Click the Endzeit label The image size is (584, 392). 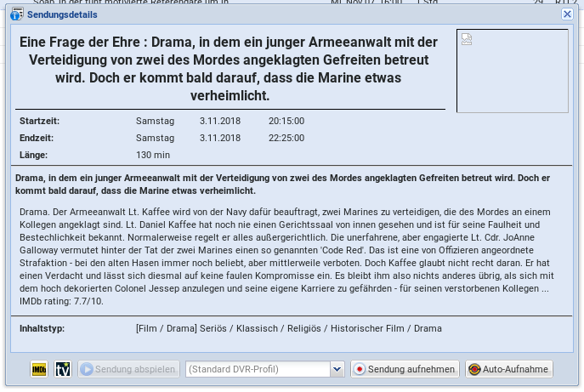[x=37, y=138]
